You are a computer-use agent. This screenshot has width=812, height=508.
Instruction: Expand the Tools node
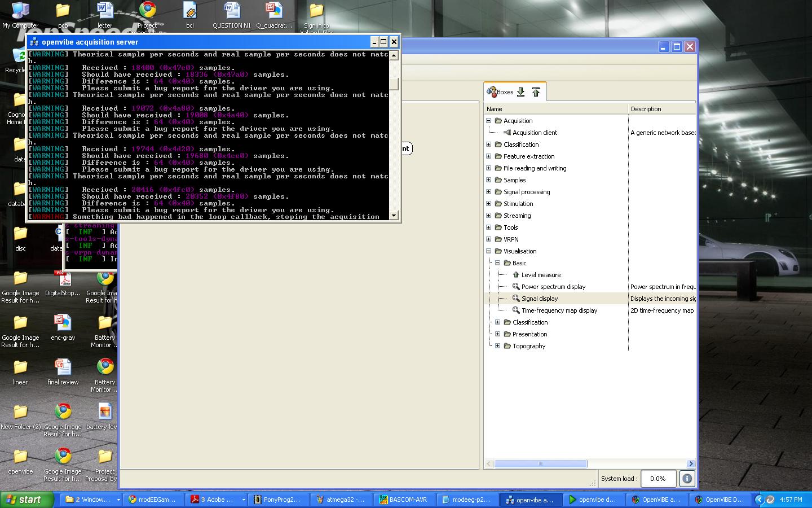[489, 227]
